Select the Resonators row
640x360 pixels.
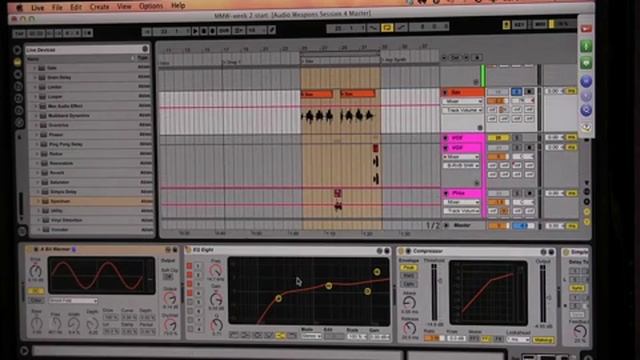[x=91, y=163]
